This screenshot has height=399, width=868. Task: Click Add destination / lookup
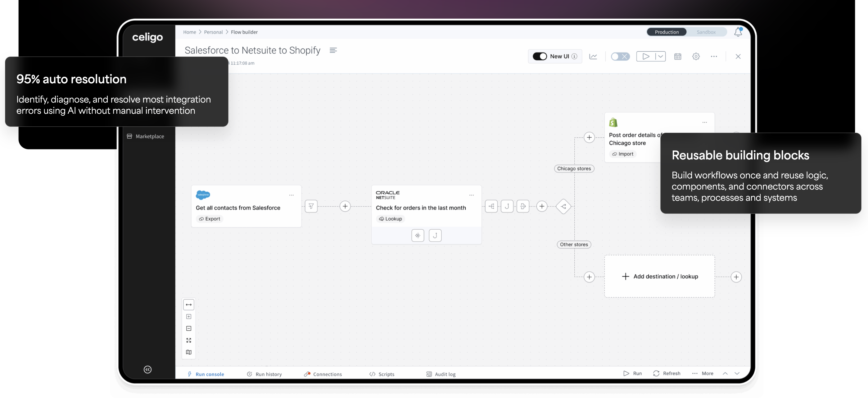click(x=659, y=276)
